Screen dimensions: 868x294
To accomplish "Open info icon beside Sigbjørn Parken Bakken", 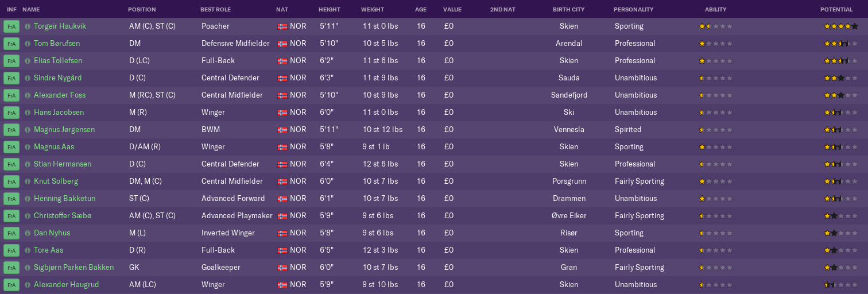I will pyautogui.click(x=28, y=268).
